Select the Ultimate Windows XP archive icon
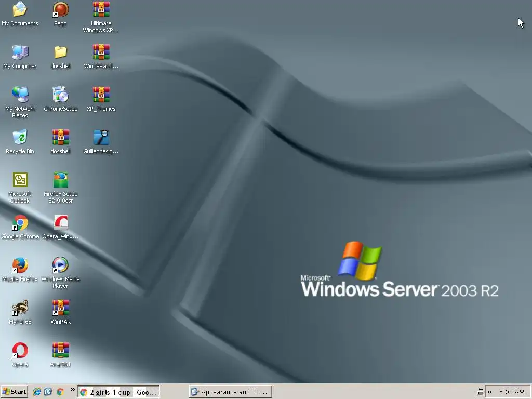 [x=101, y=9]
